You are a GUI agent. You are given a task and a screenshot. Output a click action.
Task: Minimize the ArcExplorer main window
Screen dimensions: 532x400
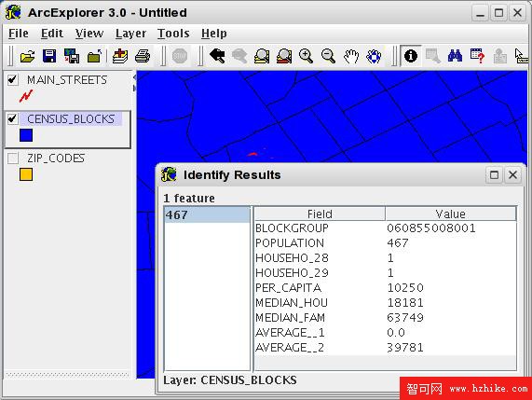click(x=480, y=13)
